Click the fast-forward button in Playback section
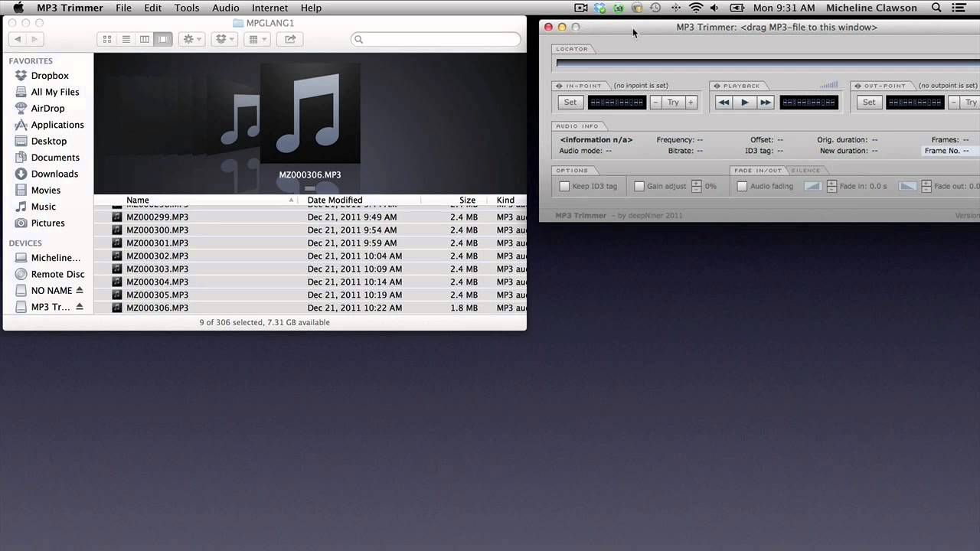This screenshot has height=551, width=980. [765, 102]
